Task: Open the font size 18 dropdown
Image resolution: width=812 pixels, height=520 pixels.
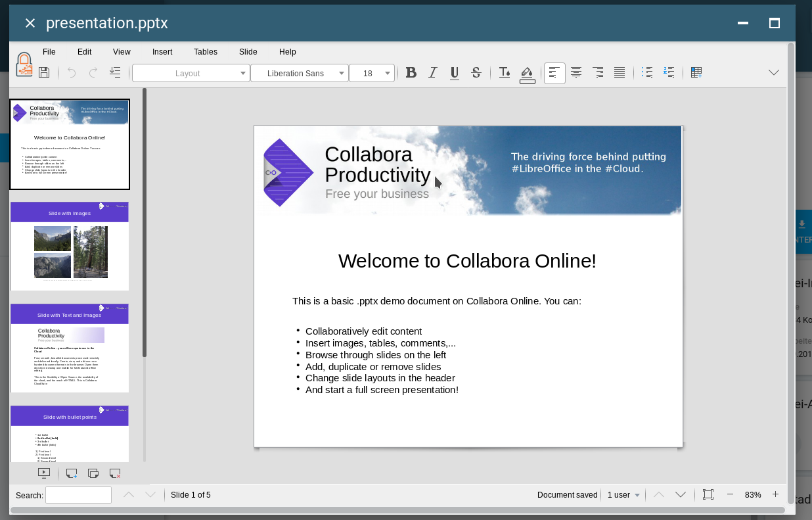Action: click(x=372, y=73)
